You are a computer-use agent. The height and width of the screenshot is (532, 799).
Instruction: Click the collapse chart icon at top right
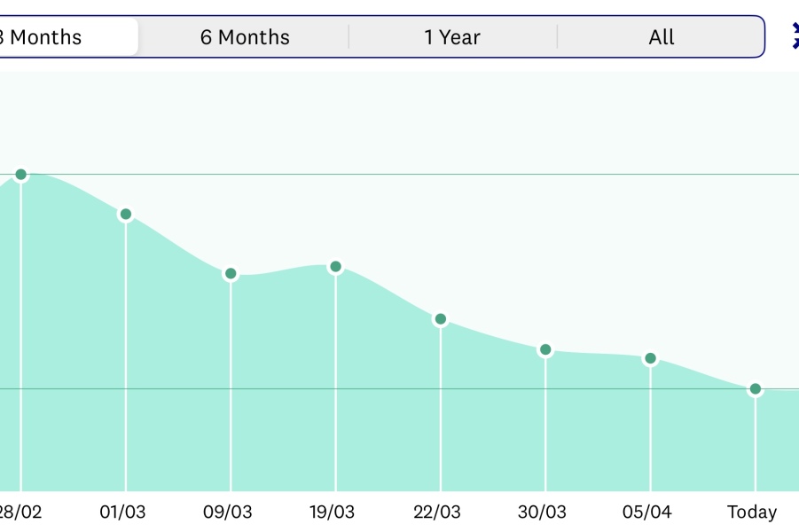pyautogui.click(x=794, y=36)
